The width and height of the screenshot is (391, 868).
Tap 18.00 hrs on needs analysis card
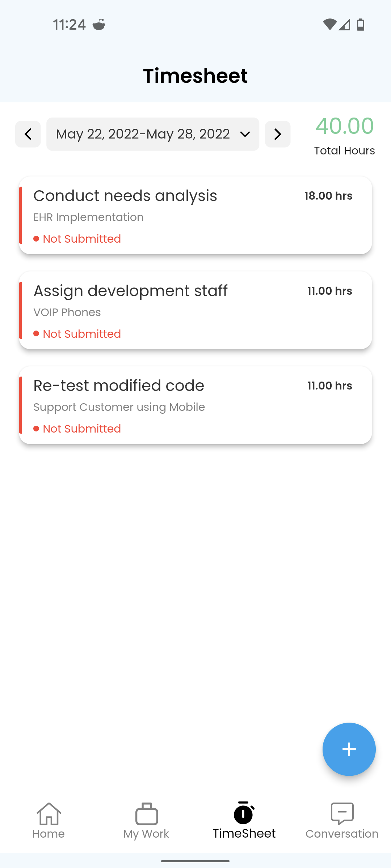[x=328, y=196]
